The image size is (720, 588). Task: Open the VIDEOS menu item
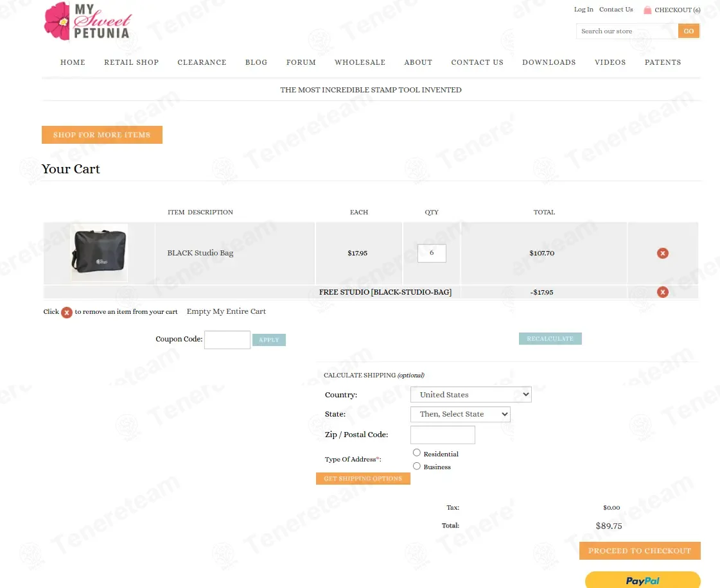[x=610, y=62]
